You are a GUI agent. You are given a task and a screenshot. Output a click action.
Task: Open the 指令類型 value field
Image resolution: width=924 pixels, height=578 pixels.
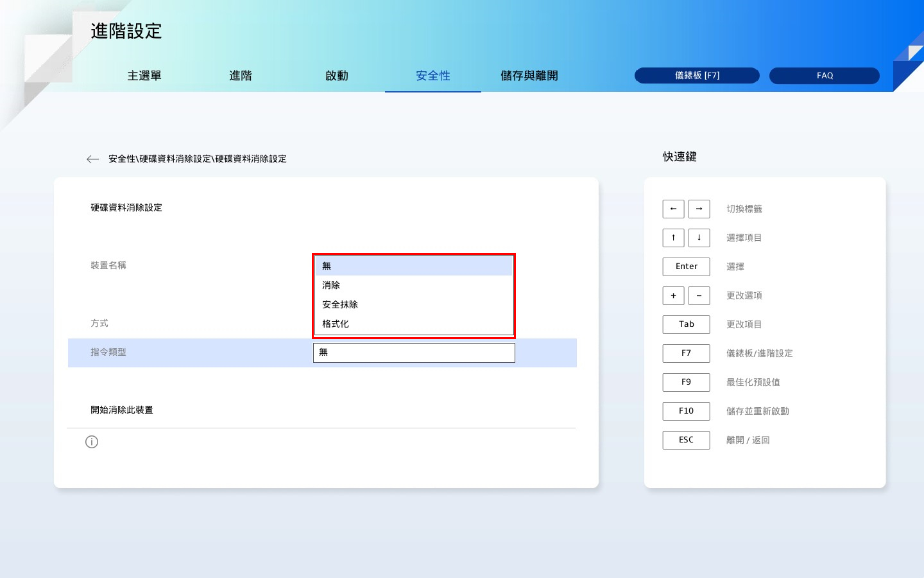[x=414, y=353]
